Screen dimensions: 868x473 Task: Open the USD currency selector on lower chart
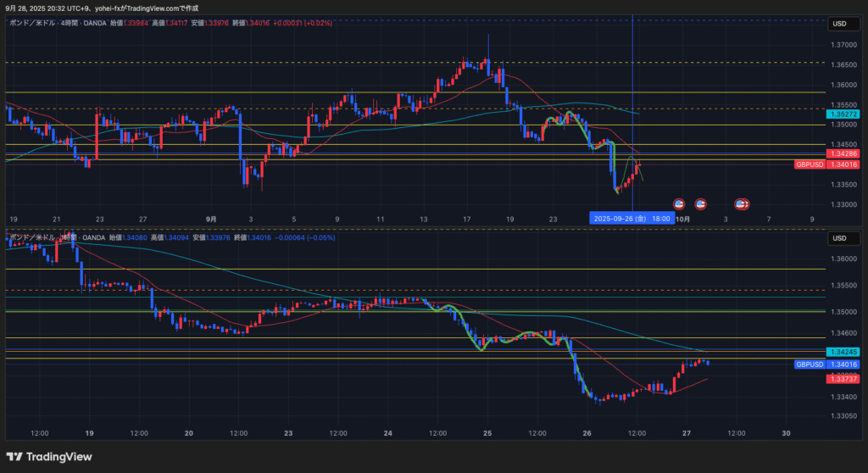(840, 238)
